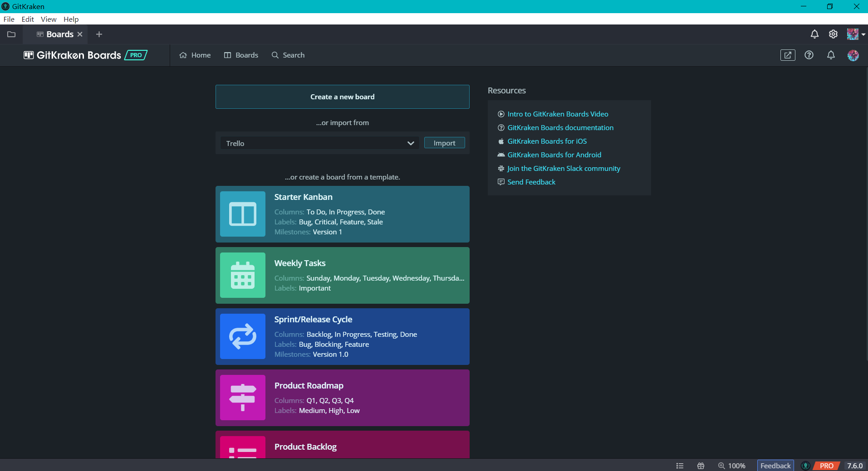Open Search in Boards navigation
Viewport: 868px width, 471px height.
point(288,55)
